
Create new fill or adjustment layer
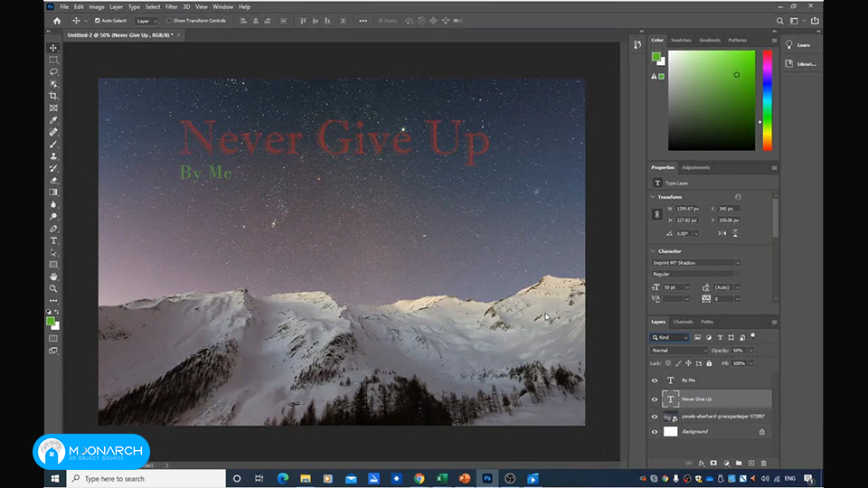(x=726, y=463)
